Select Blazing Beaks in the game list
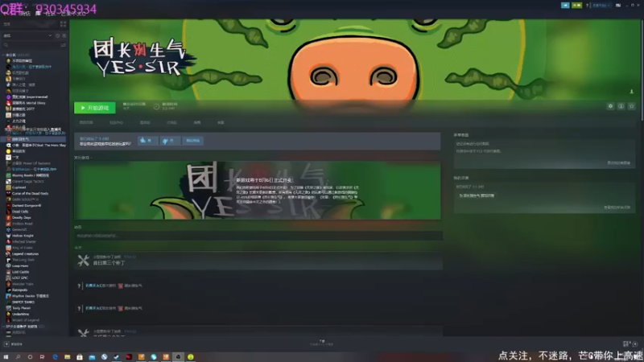This screenshot has height=362, width=644. 30,175
